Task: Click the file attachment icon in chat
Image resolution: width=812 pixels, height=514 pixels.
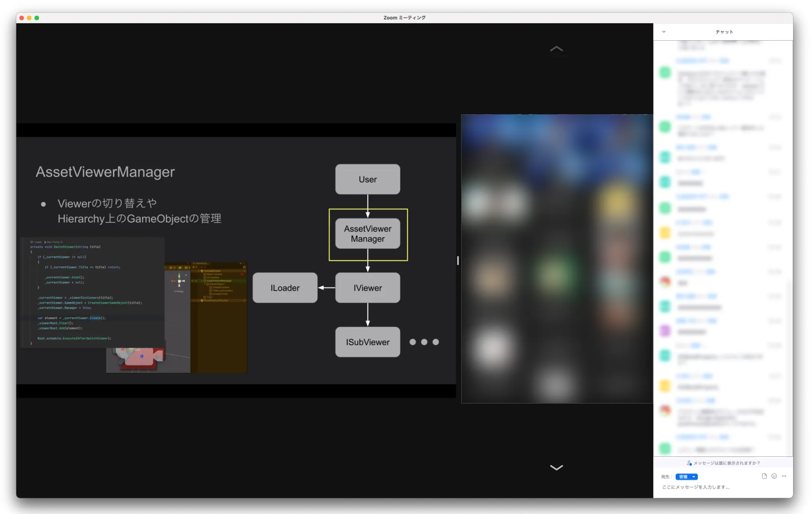Action: pos(764,476)
